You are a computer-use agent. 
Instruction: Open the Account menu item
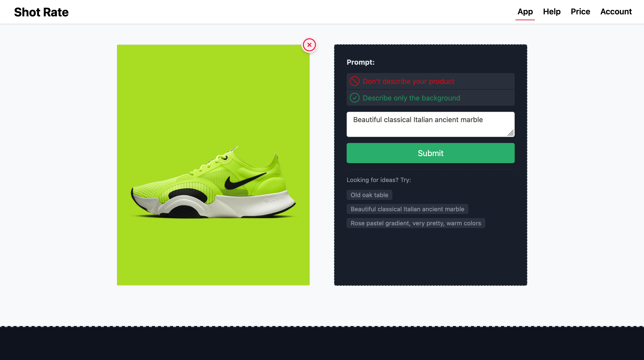tap(616, 12)
